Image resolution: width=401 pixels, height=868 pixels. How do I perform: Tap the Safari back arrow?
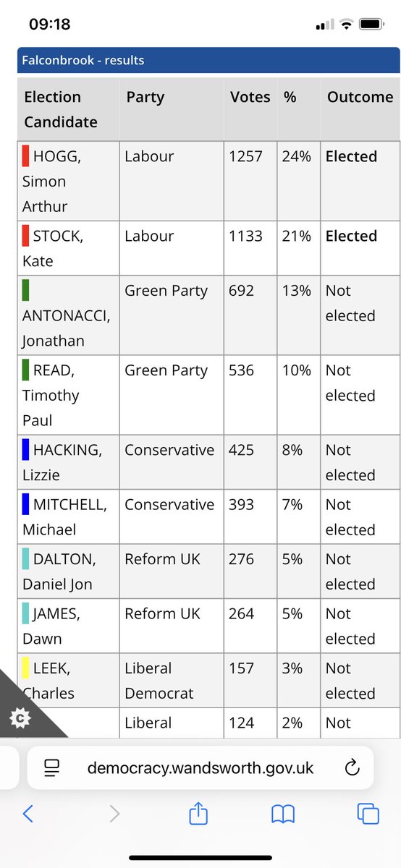click(x=28, y=814)
